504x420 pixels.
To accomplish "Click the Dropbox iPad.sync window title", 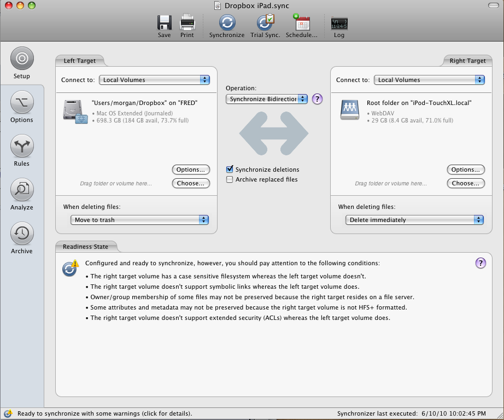I will [257, 6].
